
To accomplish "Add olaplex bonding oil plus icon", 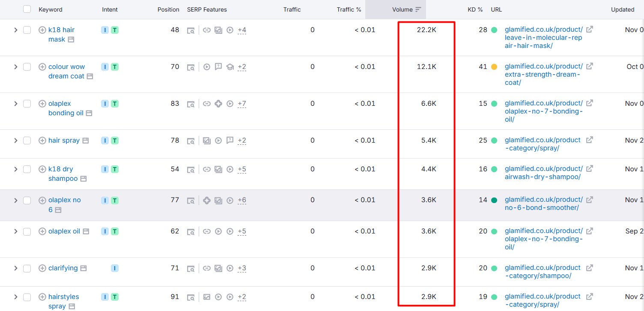I will pyautogui.click(x=42, y=104).
